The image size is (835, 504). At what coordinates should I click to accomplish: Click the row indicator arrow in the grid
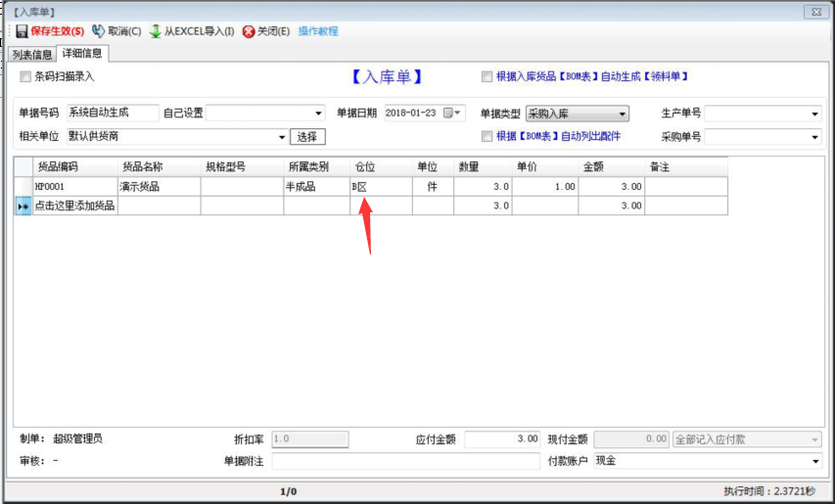(x=23, y=206)
